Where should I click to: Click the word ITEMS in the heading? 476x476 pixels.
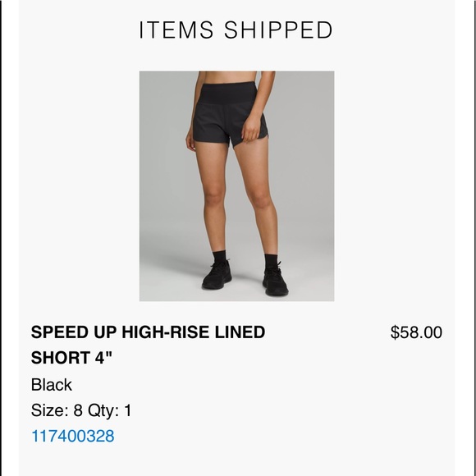176,30
